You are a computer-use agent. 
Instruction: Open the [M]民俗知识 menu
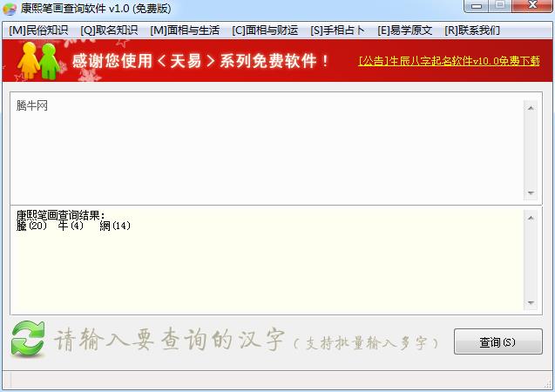pos(38,30)
